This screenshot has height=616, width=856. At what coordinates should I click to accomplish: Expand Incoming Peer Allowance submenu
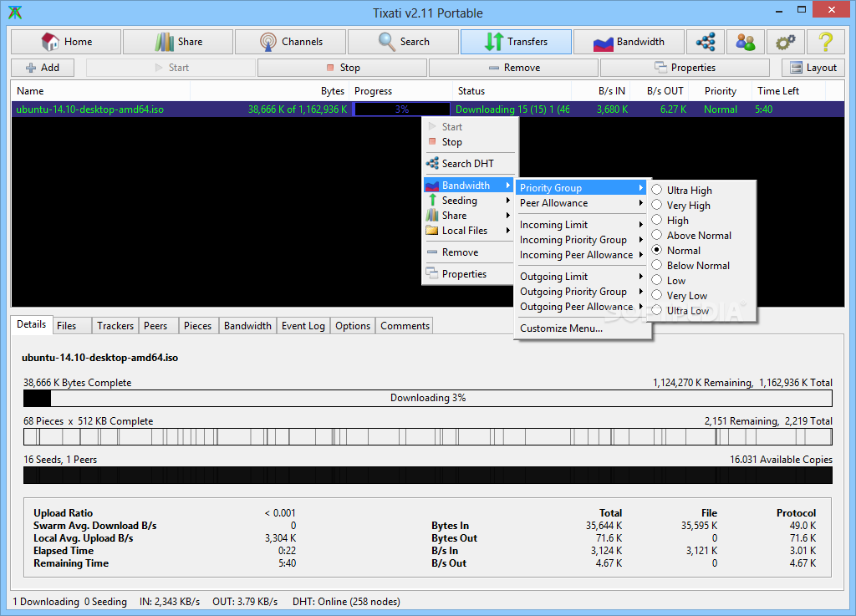582,255
